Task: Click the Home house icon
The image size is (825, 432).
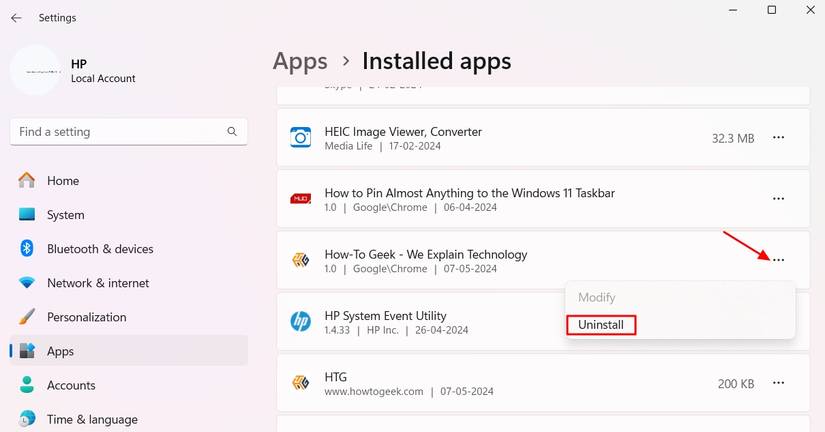Action: point(27,180)
